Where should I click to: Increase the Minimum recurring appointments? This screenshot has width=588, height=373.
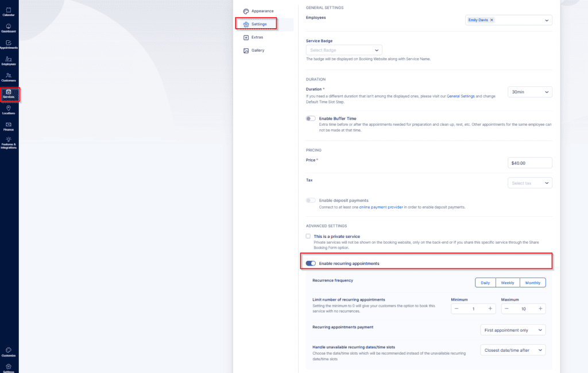click(x=490, y=309)
